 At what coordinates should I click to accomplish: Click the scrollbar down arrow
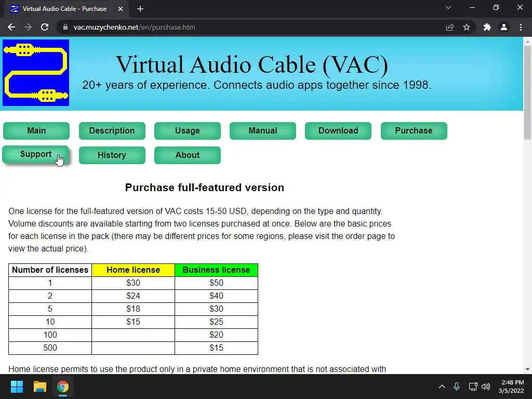click(527, 369)
